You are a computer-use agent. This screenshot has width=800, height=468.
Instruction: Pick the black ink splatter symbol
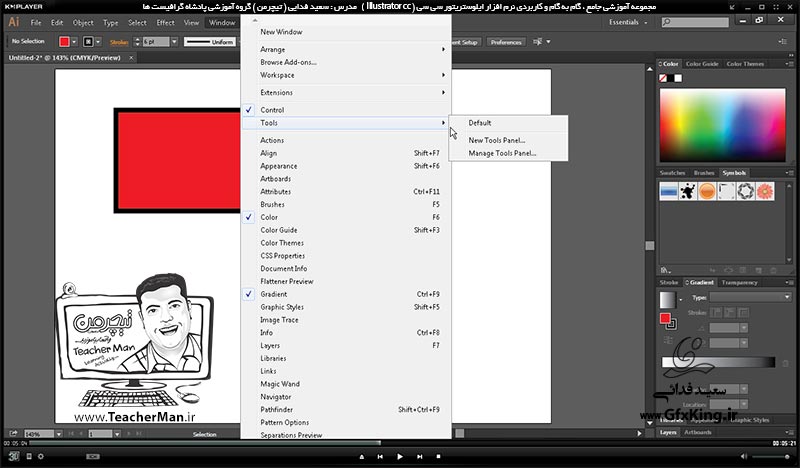(x=688, y=191)
